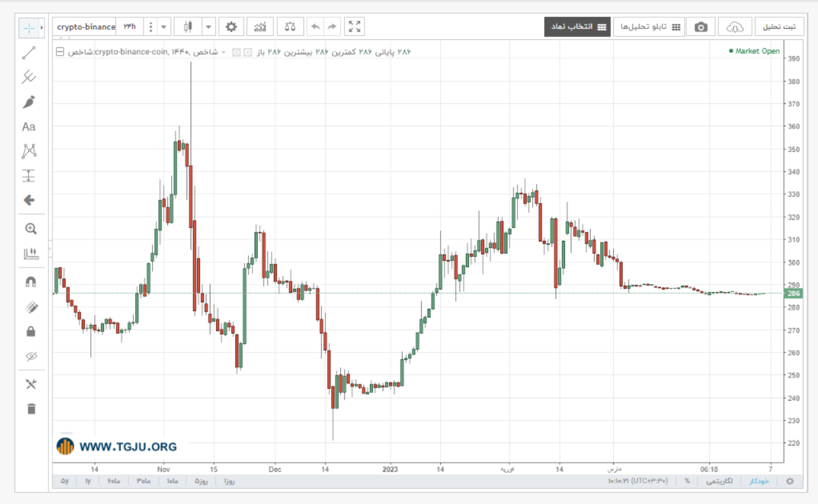Image resolution: width=818 pixels, height=504 pixels.
Task: Click the cloud download save icon
Action: click(735, 27)
